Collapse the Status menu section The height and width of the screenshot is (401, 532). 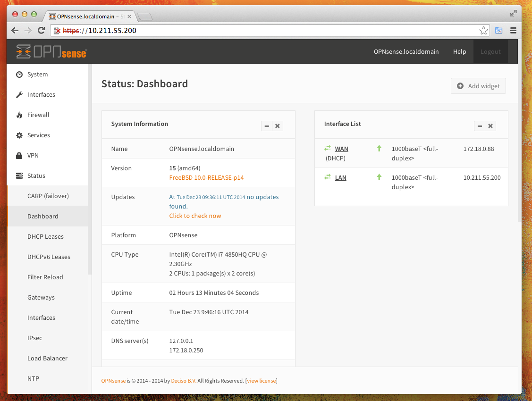36,176
